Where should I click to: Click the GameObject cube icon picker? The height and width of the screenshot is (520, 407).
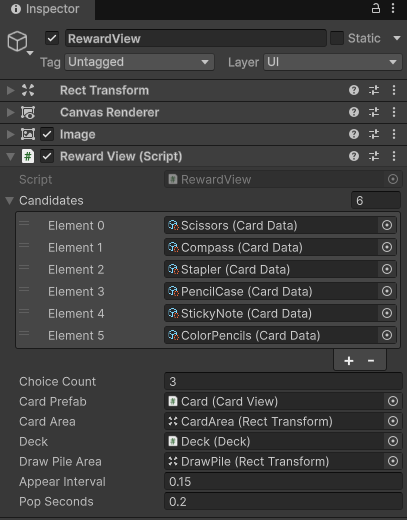click(x=17, y=41)
